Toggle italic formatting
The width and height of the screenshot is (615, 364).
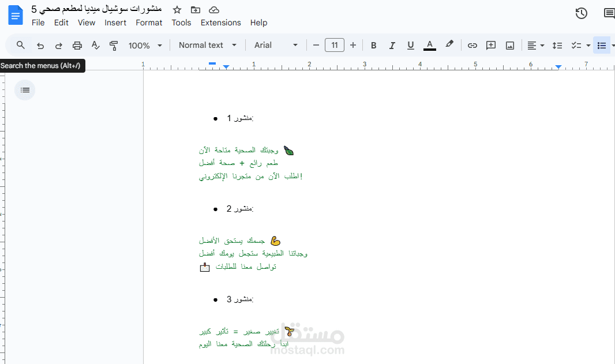pos(392,46)
